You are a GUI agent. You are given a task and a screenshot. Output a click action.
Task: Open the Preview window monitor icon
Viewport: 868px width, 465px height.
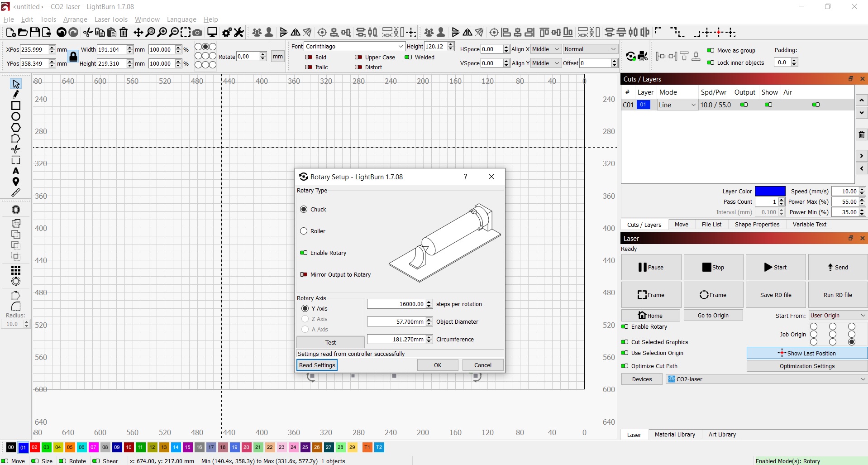[x=212, y=33]
